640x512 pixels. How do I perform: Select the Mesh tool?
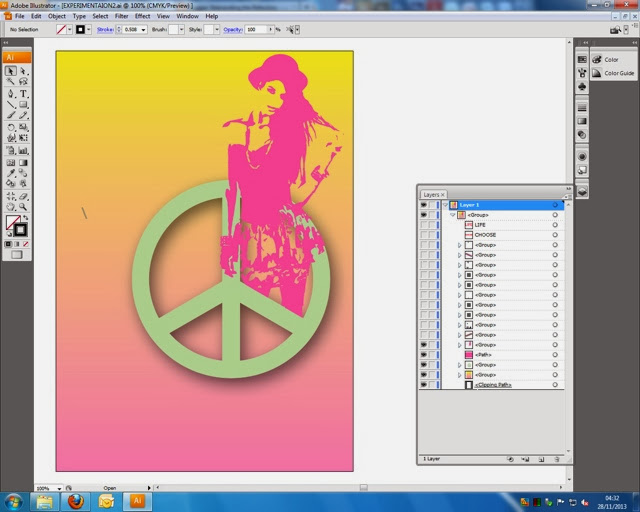pyautogui.click(x=11, y=163)
